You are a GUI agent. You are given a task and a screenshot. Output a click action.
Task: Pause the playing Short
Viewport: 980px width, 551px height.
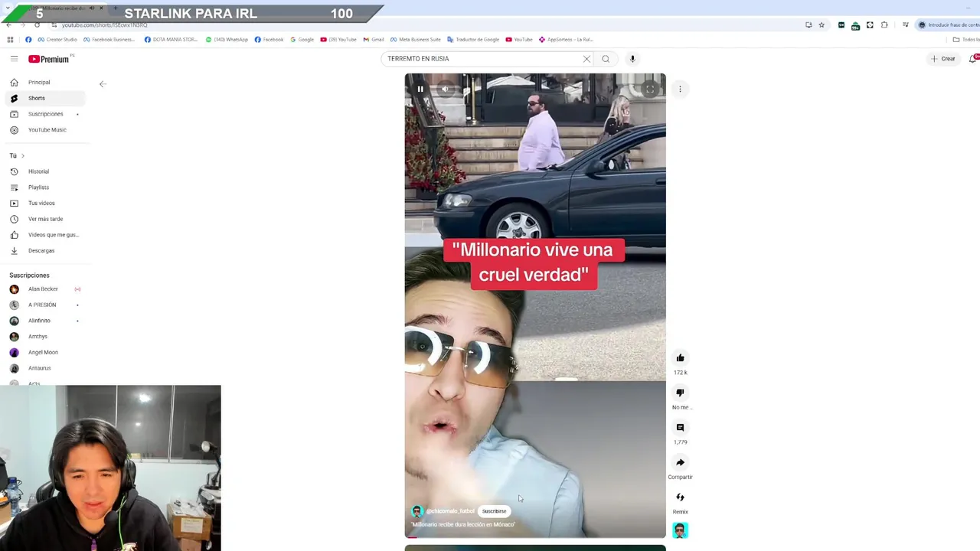click(x=420, y=89)
